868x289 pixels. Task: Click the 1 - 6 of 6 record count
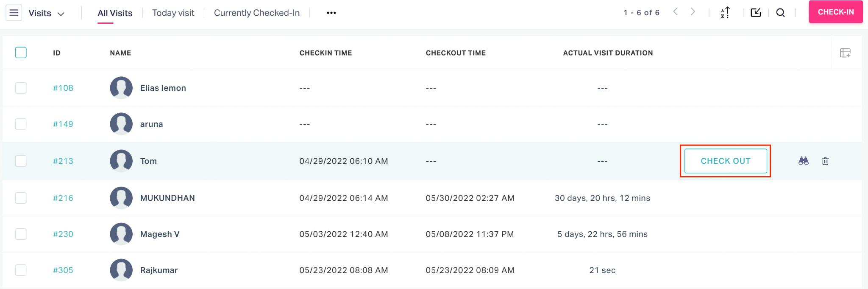[641, 13]
